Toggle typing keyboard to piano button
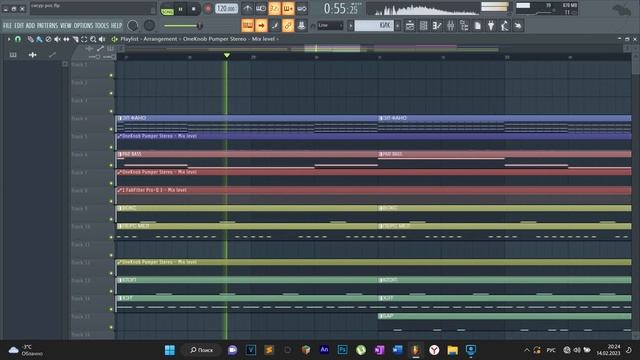This screenshot has width=640, height=360. pos(247,25)
